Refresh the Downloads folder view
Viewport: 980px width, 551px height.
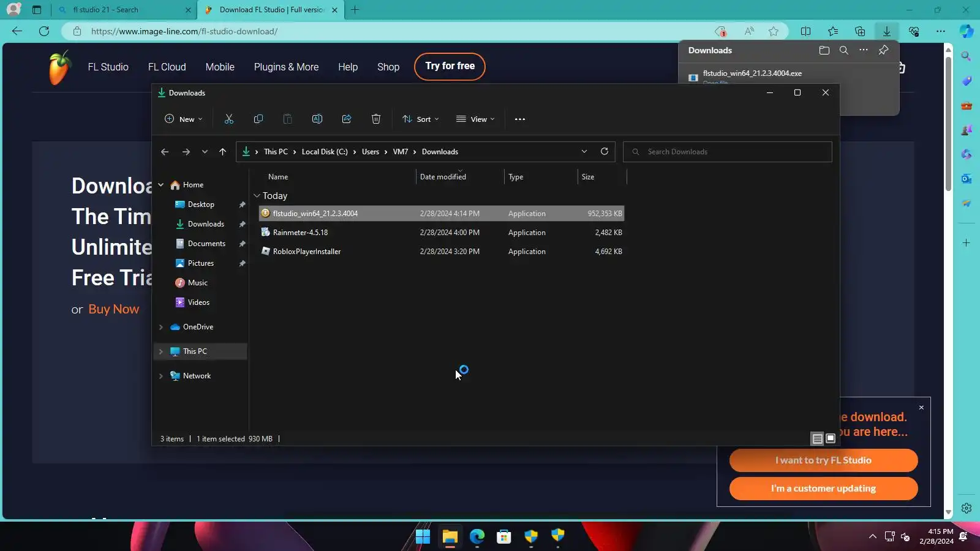coord(605,152)
